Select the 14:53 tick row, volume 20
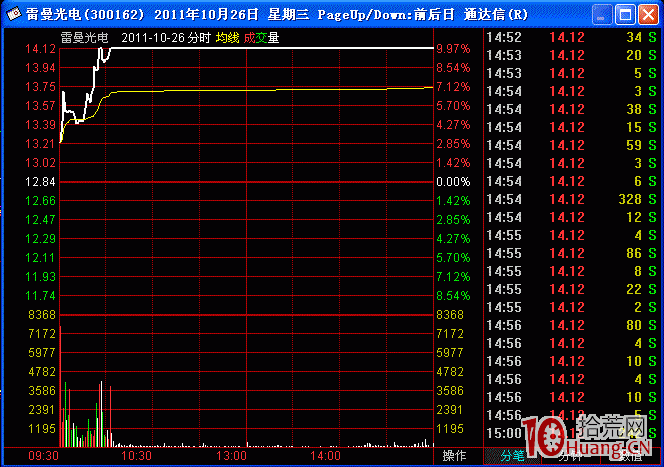The image size is (664, 467). tap(572, 55)
